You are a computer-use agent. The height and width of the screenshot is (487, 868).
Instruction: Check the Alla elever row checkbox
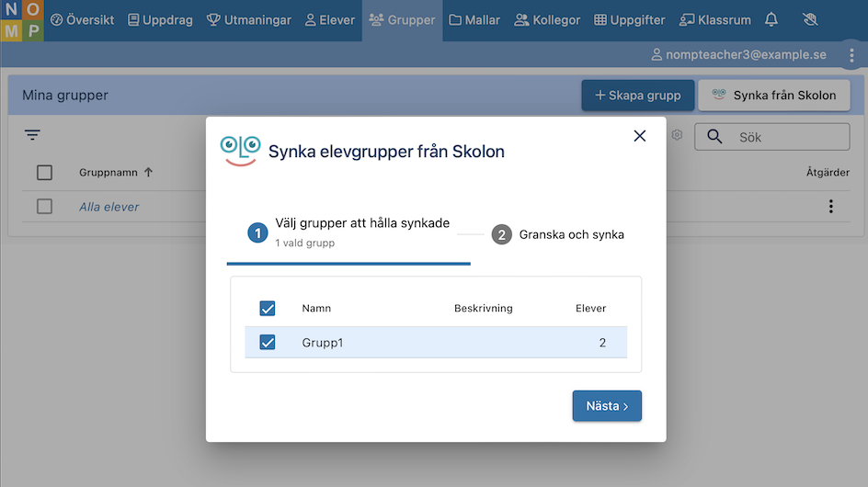coord(44,207)
